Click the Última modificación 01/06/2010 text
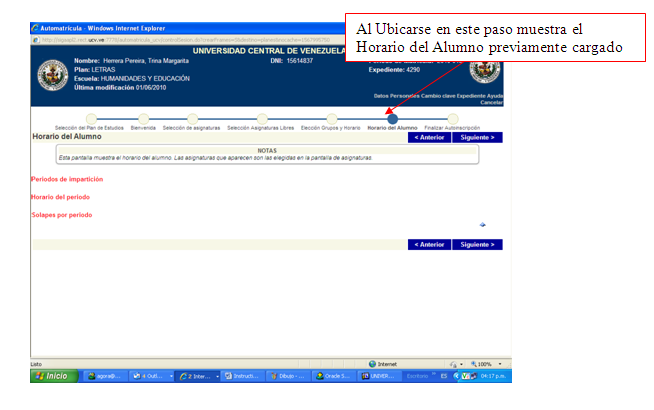The width and height of the screenshot is (654, 410). (x=120, y=88)
